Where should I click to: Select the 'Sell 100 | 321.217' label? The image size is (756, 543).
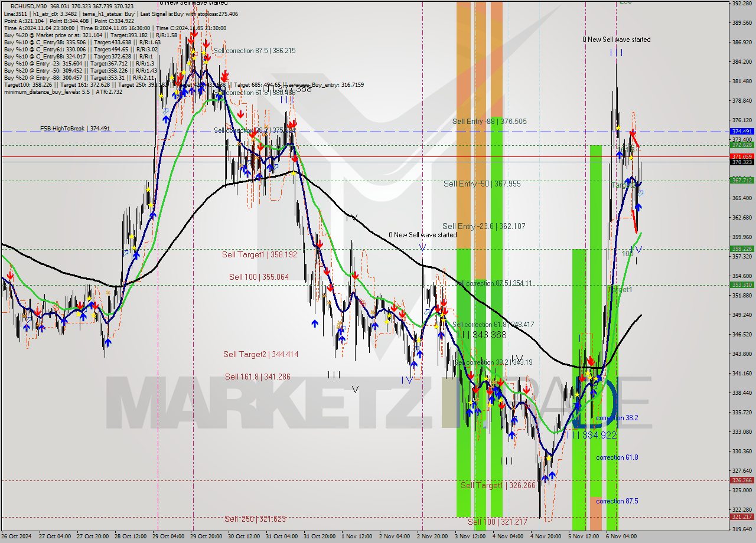tap(497, 522)
